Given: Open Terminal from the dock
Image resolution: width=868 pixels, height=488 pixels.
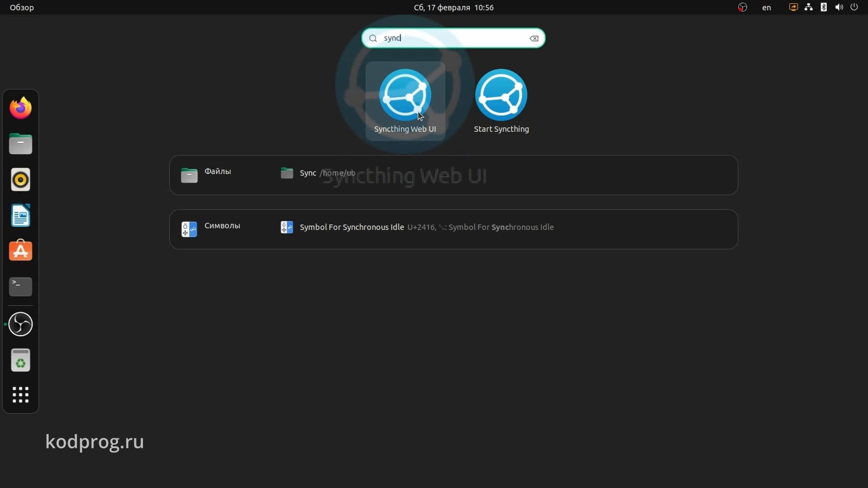Looking at the screenshot, I should pyautogui.click(x=20, y=286).
